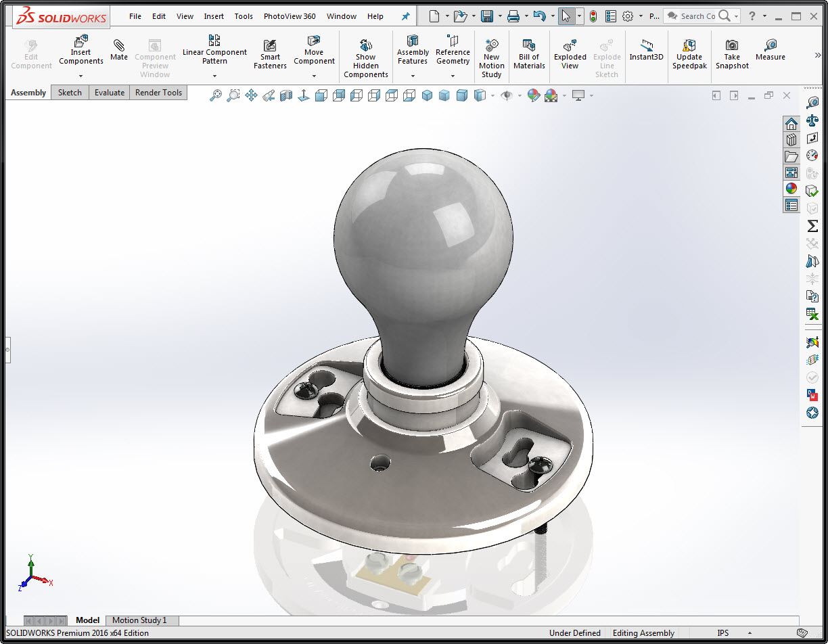Click the Sigma equations icon
This screenshot has width=828, height=644.
point(812,225)
